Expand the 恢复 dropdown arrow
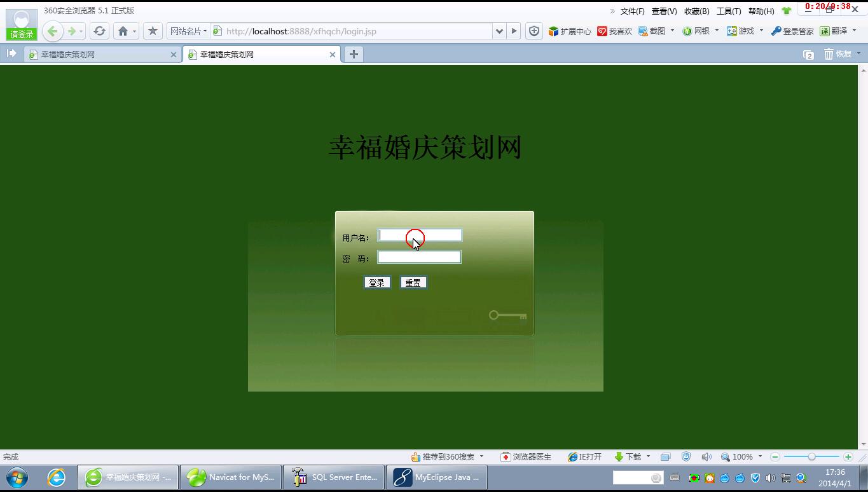This screenshot has height=492, width=868. pyautogui.click(x=858, y=54)
